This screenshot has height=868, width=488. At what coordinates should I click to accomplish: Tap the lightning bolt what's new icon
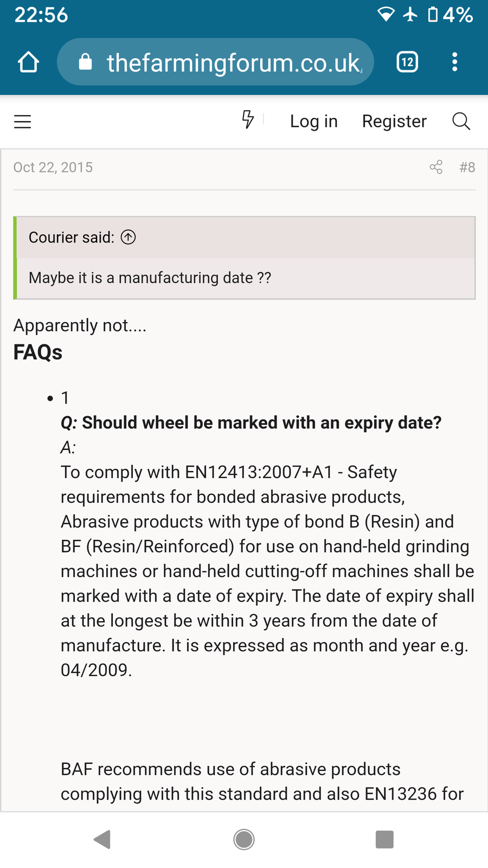click(x=248, y=119)
